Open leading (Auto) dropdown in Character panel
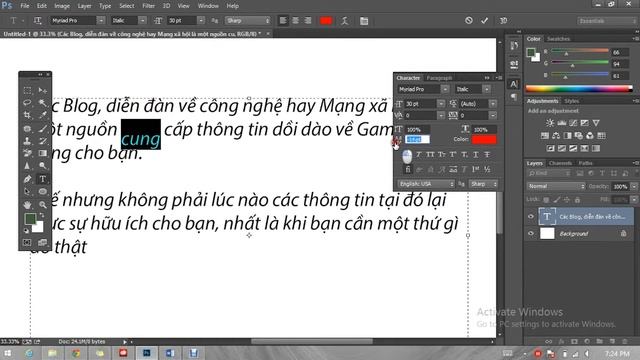 (493, 104)
